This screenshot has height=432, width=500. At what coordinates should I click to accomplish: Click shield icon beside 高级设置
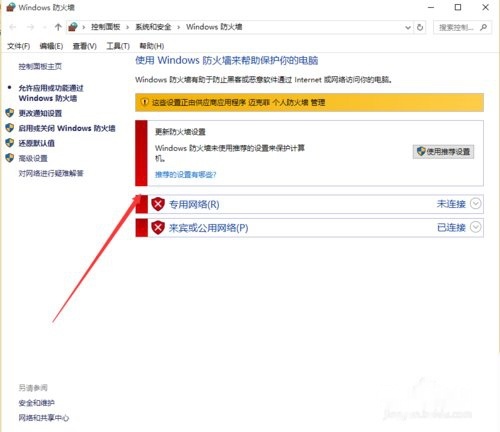pyautogui.click(x=10, y=158)
